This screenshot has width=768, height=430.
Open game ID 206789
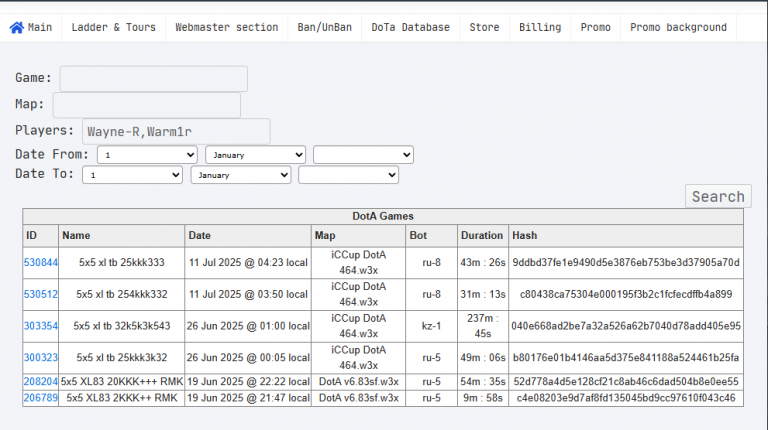41,398
